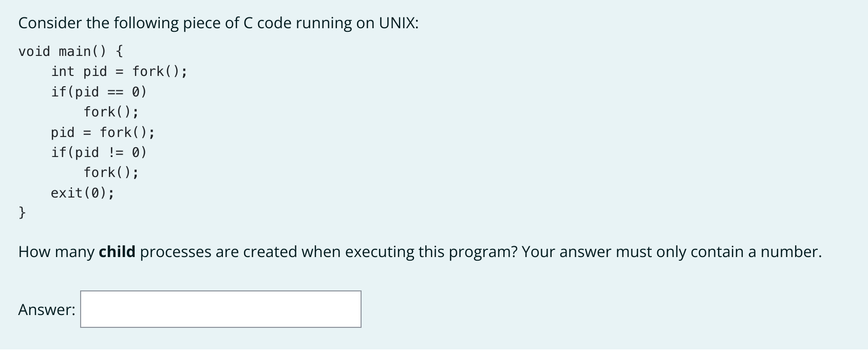The width and height of the screenshot is (868, 353).
Task: Click the 'Answer:' label
Action: 47,309
